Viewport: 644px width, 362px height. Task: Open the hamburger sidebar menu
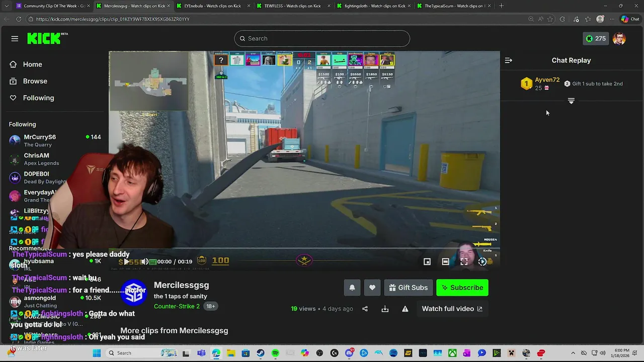click(15, 39)
